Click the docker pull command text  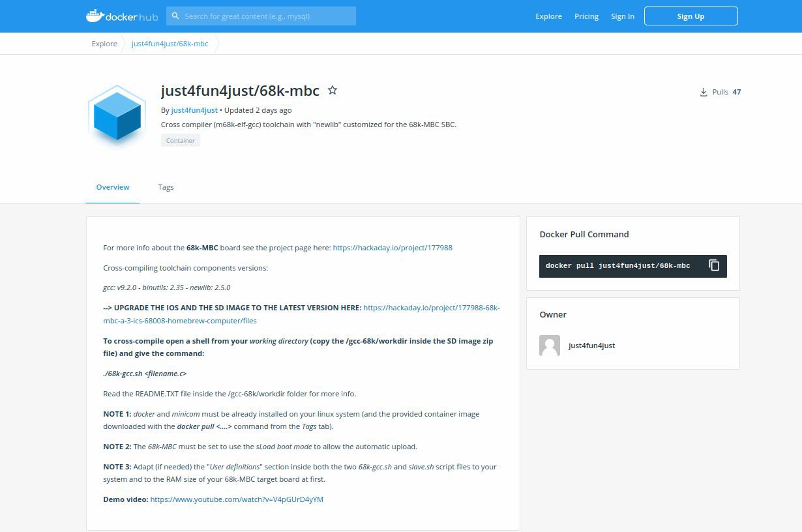617,266
